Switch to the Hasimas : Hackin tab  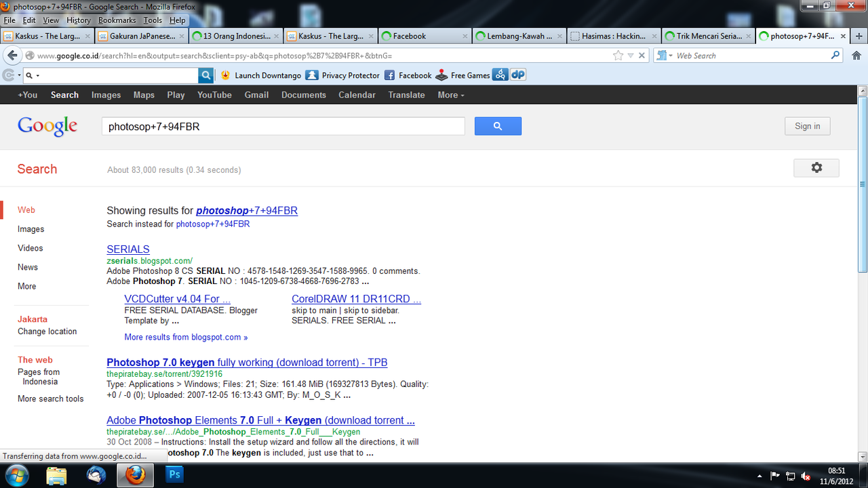pos(612,36)
